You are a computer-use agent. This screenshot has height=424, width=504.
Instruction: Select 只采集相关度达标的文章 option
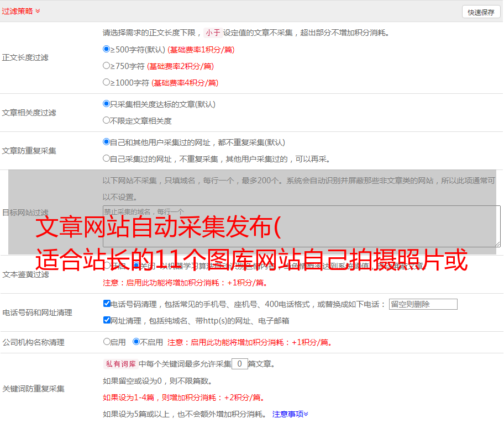(107, 104)
